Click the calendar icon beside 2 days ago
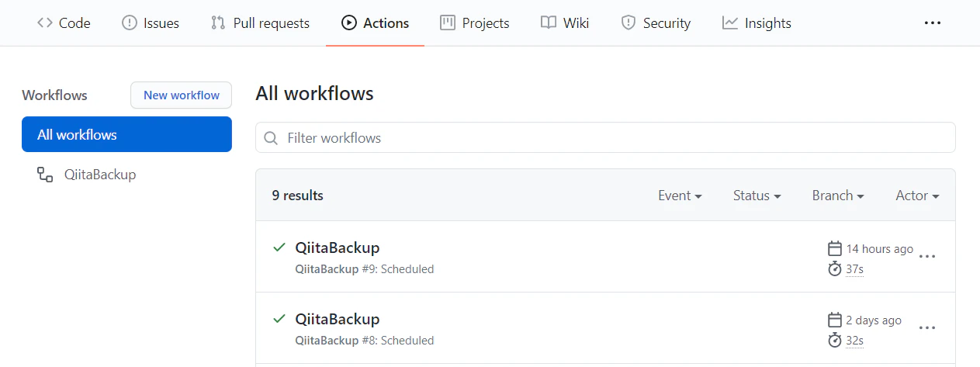 click(x=835, y=320)
